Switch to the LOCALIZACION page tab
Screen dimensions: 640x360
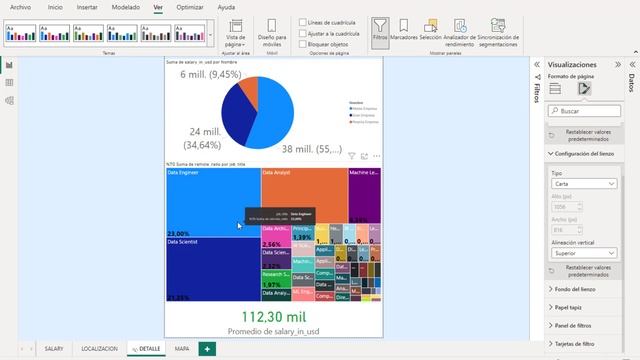pos(100,349)
